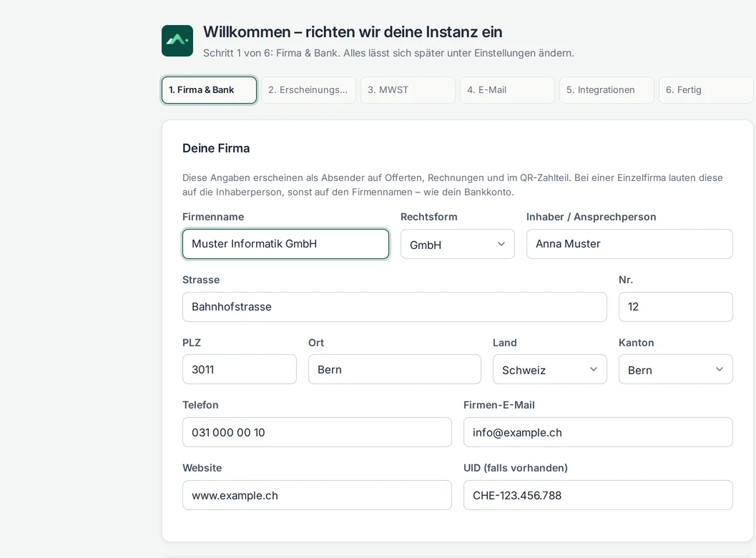This screenshot has width=756, height=558.
Task: Click the 'Willkommen – richten wir deine Instanz ein' title
Action: point(353,31)
